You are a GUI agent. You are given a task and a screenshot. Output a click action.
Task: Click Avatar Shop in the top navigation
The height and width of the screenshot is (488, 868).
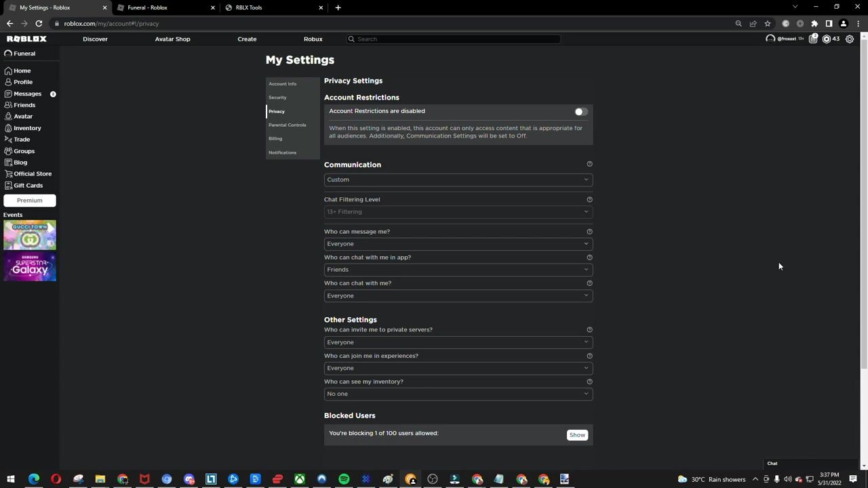pyautogui.click(x=172, y=39)
